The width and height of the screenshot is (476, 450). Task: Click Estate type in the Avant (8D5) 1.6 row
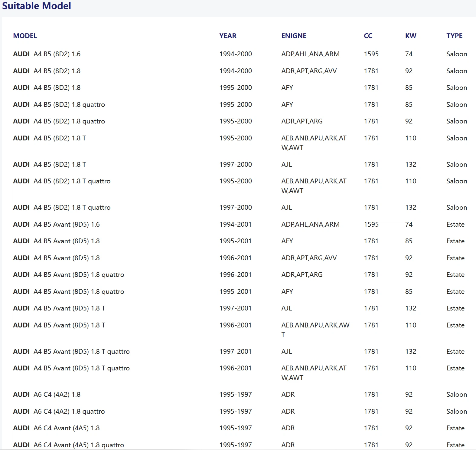pyautogui.click(x=455, y=224)
